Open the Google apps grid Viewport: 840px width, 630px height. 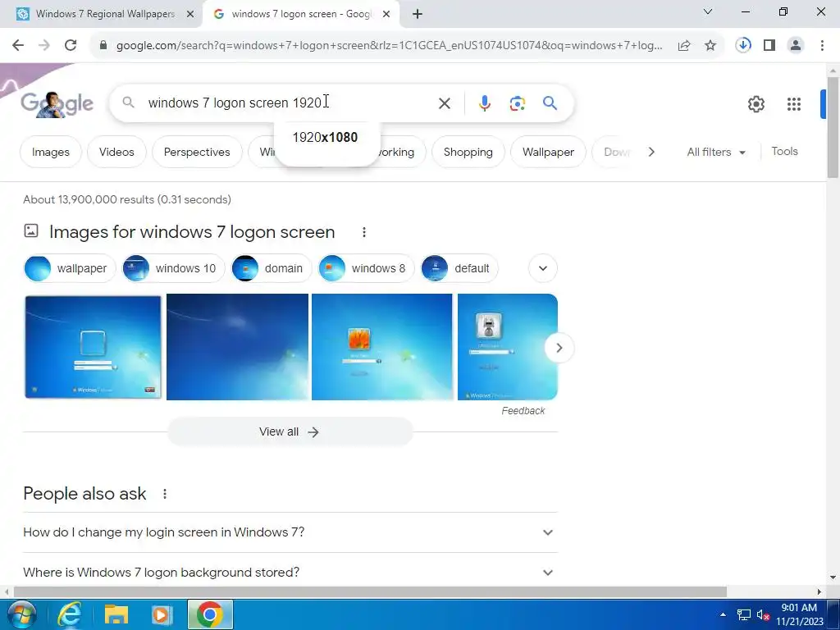coord(794,104)
